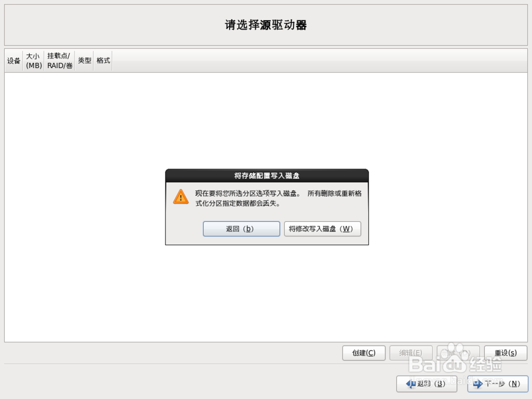
Task: Select the 大小(MB) column header
Action: (33, 60)
